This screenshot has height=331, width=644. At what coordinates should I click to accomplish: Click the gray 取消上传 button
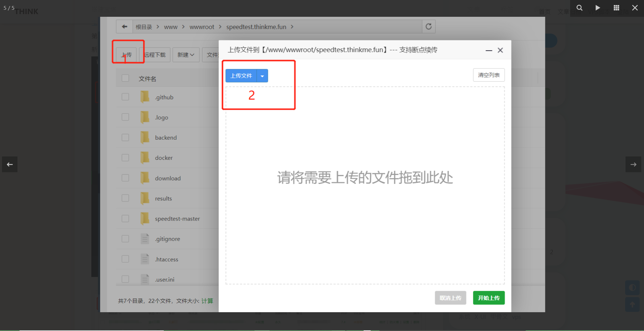click(x=451, y=298)
